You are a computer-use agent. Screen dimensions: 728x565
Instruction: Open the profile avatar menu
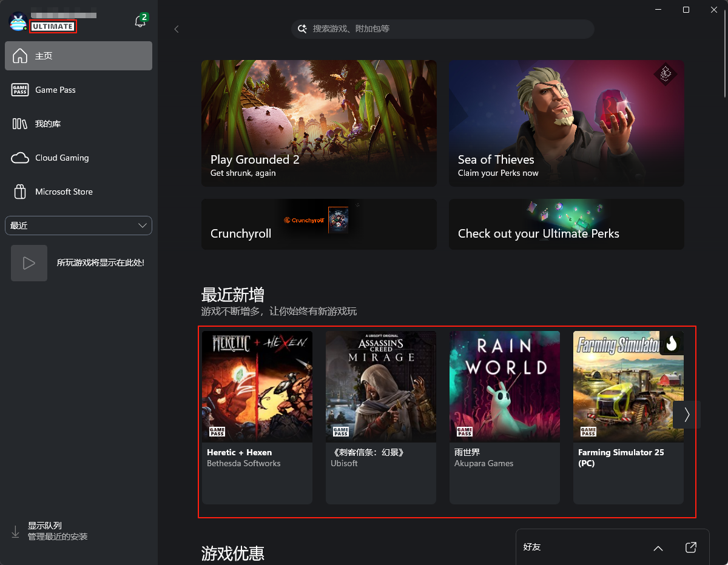(18, 22)
